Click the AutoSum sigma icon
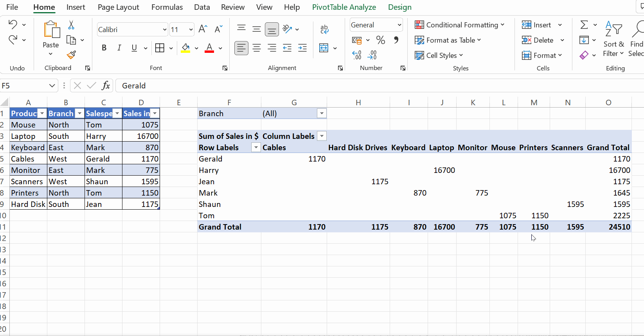Screen dimensions: 644x336 (x=584, y=25)
